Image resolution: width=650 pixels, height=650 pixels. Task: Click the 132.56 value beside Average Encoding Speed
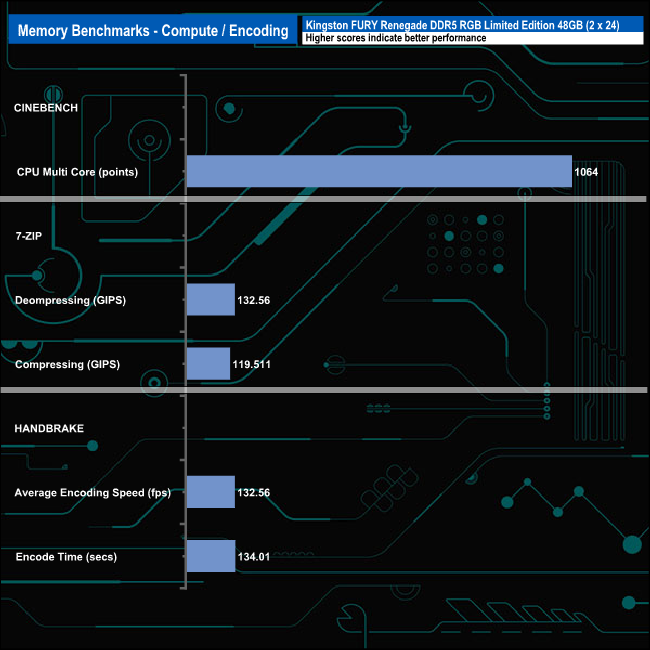254,492
